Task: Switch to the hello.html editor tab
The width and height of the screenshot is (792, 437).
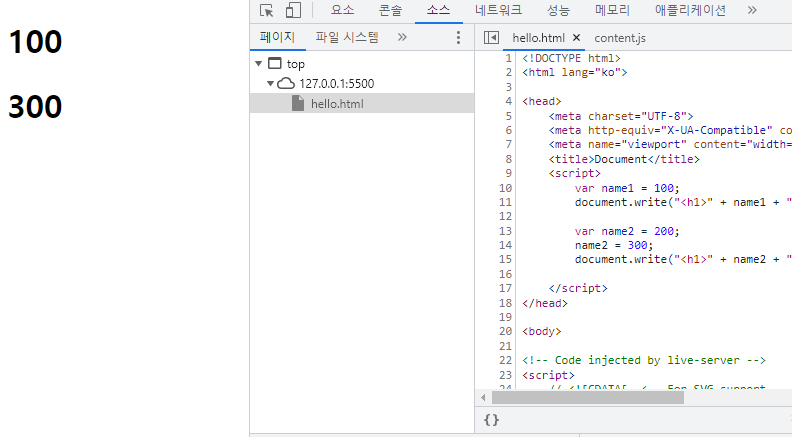Action: click(538, 38)
